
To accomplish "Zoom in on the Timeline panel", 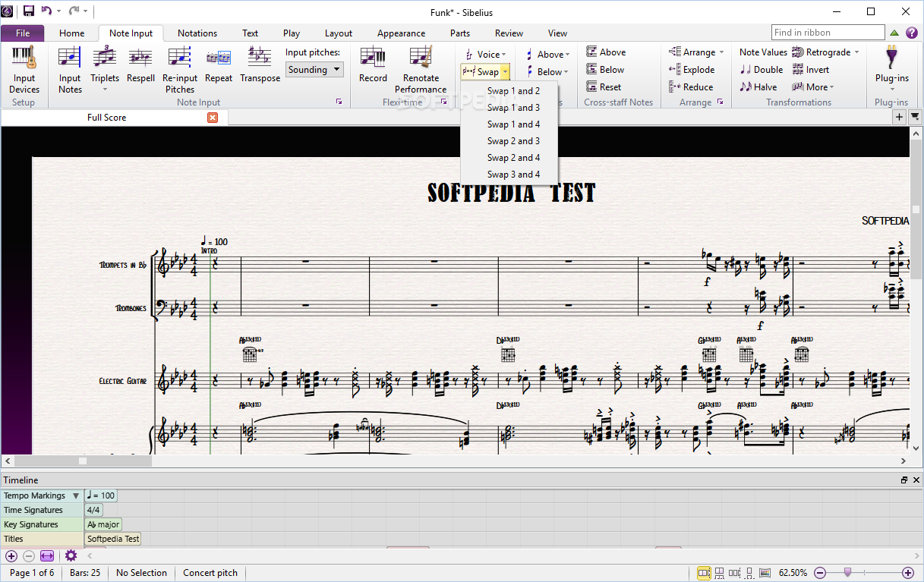I will tap(11, 555).
